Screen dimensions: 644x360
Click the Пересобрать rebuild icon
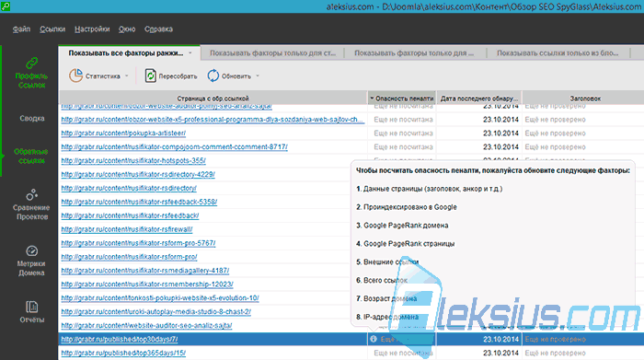pos(150,75)
